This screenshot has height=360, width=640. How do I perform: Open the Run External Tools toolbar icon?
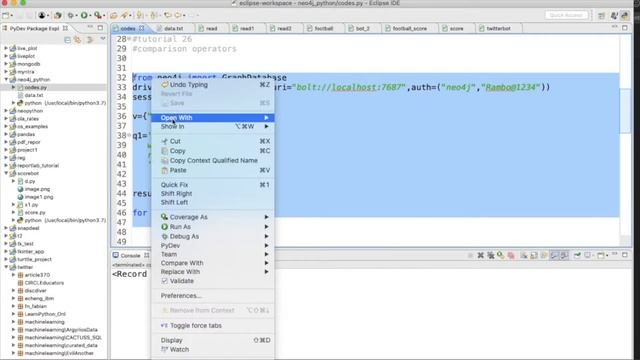(x=98, y=15)
